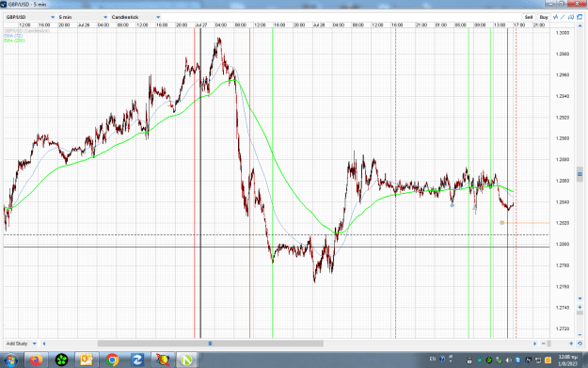Click the zoom in plus button
Screen dimensions: 588x368
point(571,344)
